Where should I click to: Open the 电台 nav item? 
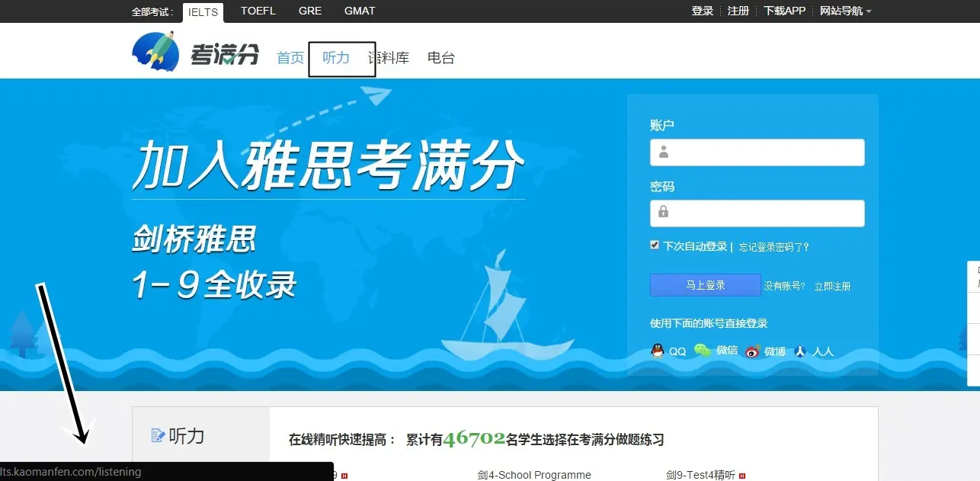point(441,58)
